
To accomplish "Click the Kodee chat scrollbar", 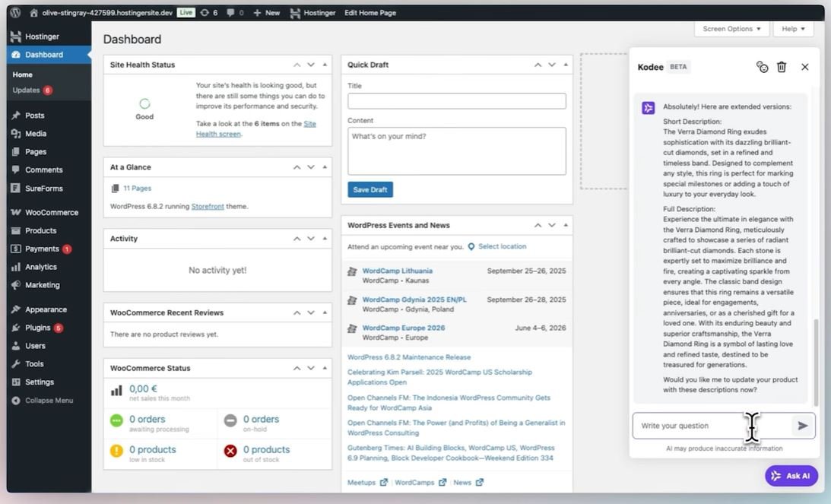I will tap(817, 357).
